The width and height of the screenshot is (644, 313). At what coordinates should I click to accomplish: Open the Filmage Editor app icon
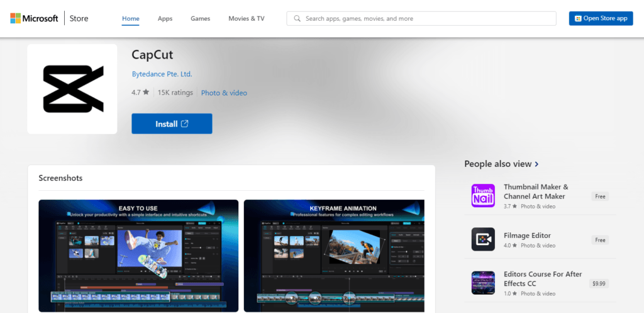coord(483,239)
